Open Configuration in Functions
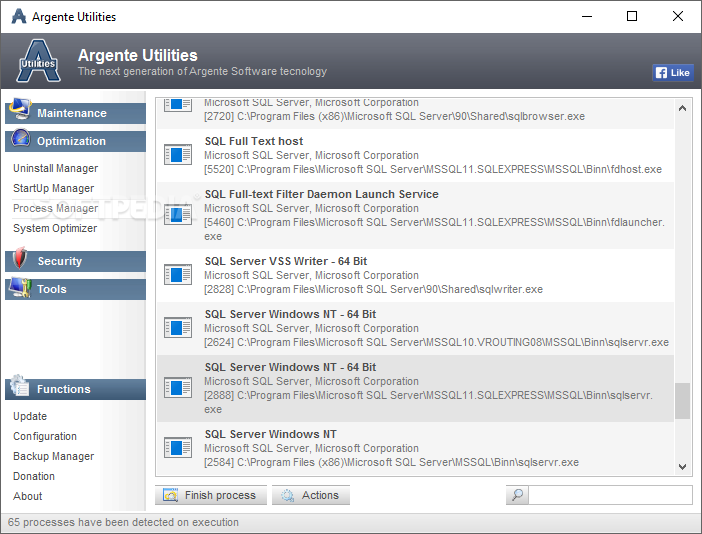This screenshot has height=534, width=702. click(45, 436)
